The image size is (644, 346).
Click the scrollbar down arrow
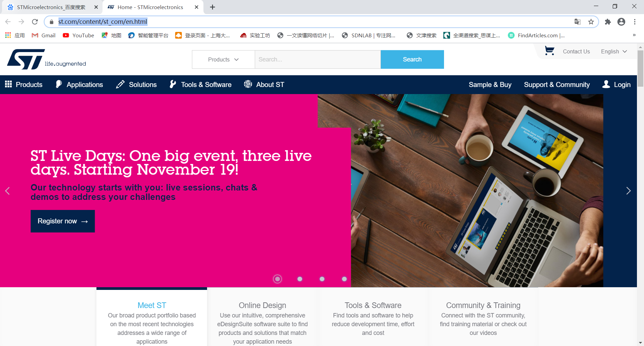click(x=640, y=343)
